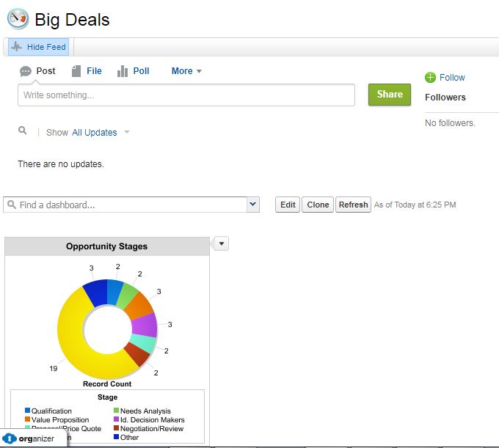Click the Refresh dashboard button
499x448 pixels.
(353, 205)
